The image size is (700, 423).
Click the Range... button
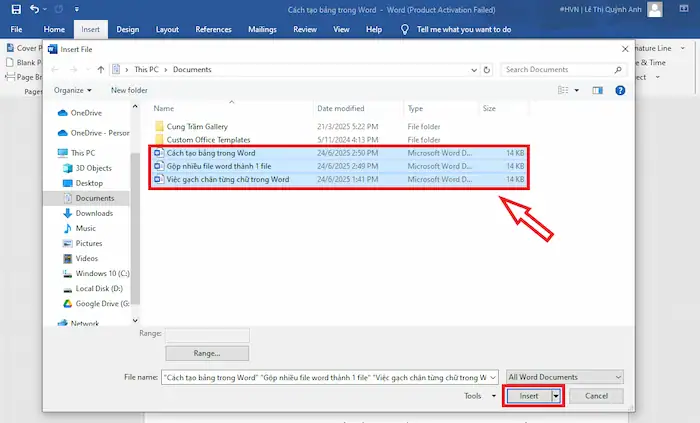(206, 353)
